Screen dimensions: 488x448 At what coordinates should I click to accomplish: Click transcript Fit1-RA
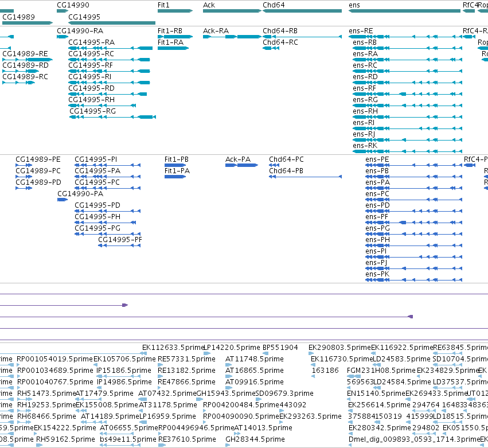click(x=170, y=42)
